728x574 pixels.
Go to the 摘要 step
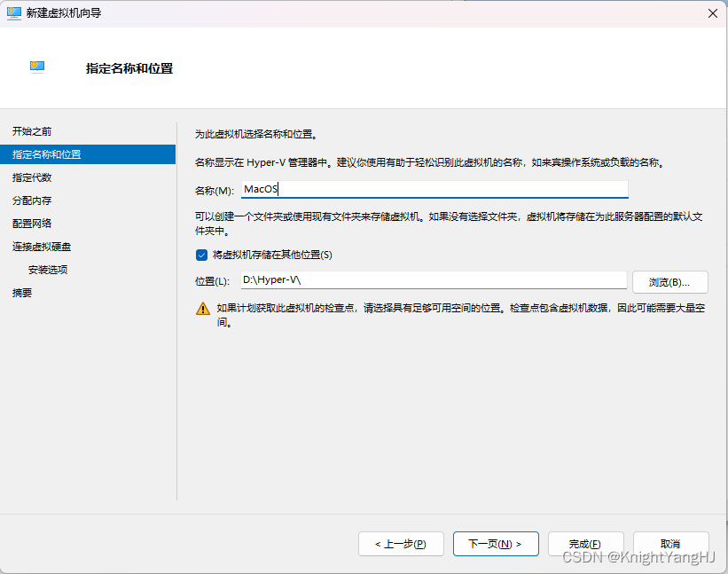click(x=22, y=293)
